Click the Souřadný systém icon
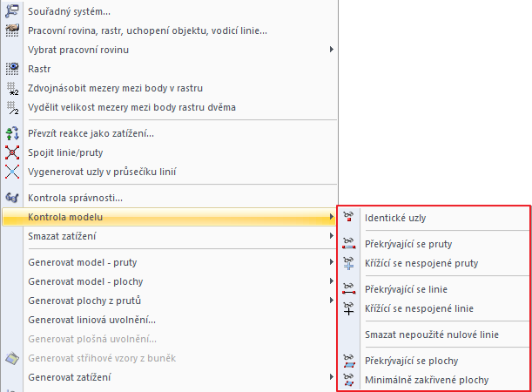532x392 pixels. pyautogui.click(x=12, y=12)
